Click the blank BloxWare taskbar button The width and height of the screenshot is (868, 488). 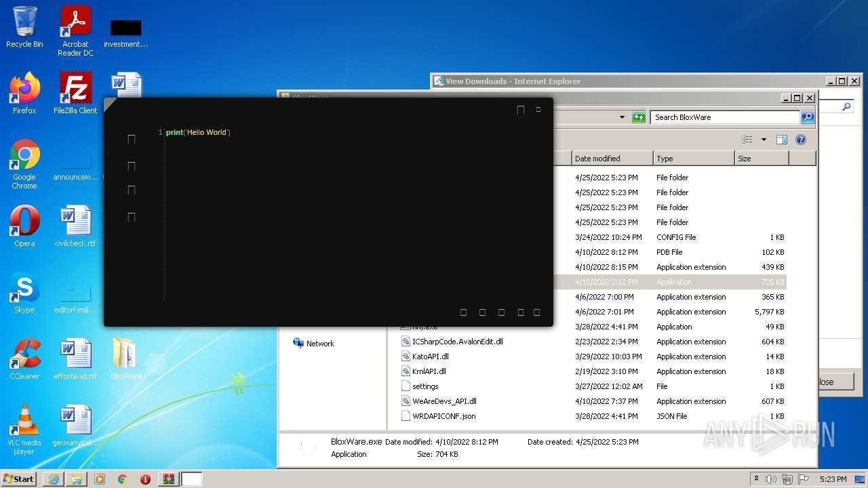(x=192, y=479)
